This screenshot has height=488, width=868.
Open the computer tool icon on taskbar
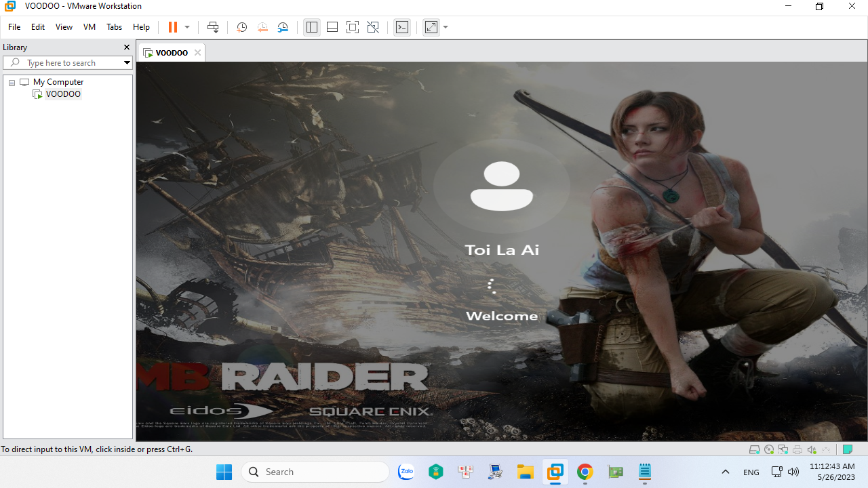tap(495, 472)
